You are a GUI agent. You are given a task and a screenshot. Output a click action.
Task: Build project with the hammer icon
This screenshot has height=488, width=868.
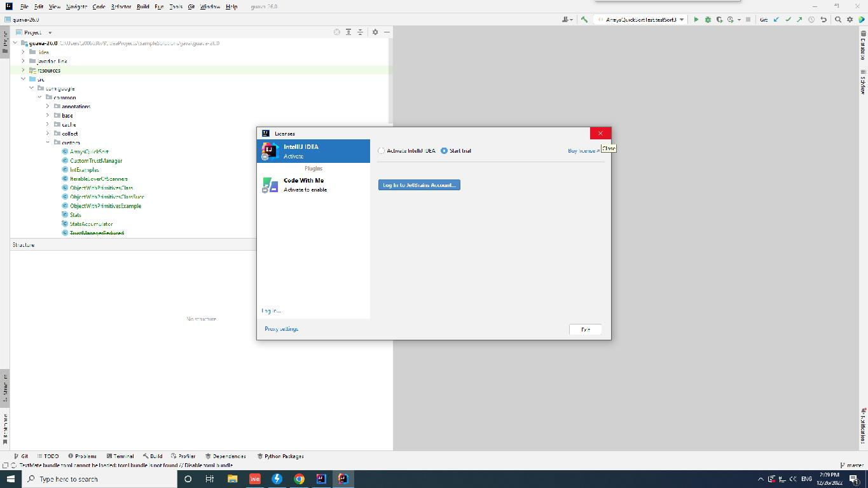(584, 20)
